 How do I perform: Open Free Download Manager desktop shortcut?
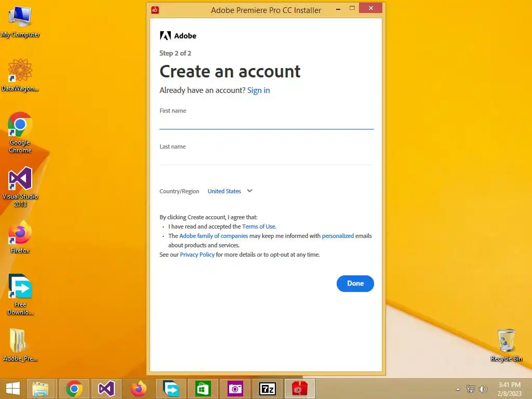coord(20,295)
